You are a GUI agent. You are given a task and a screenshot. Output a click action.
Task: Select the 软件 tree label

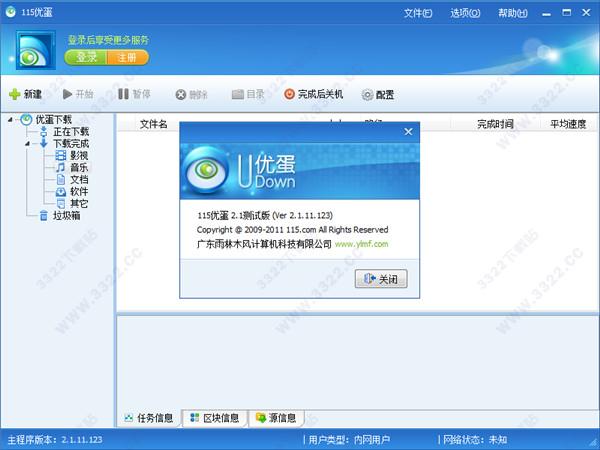tap(79, 191)
